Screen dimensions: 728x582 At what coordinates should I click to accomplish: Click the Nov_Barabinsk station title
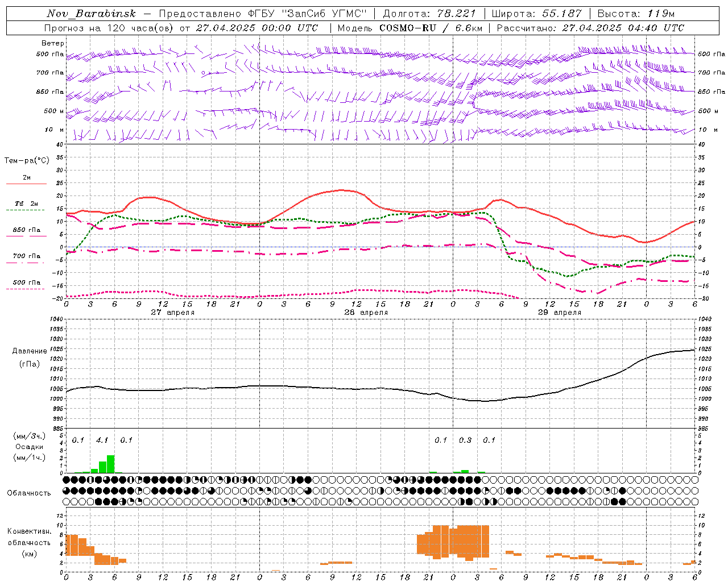click(x=92, y=14)
